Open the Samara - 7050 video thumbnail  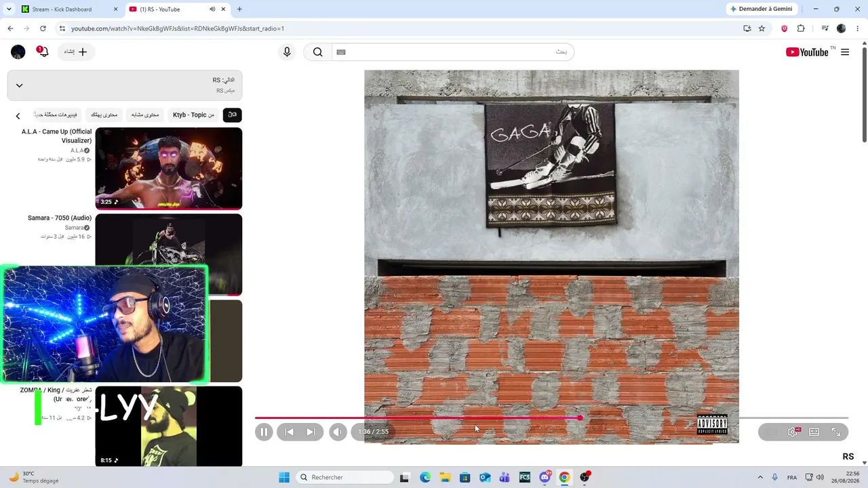click(169, 239)
